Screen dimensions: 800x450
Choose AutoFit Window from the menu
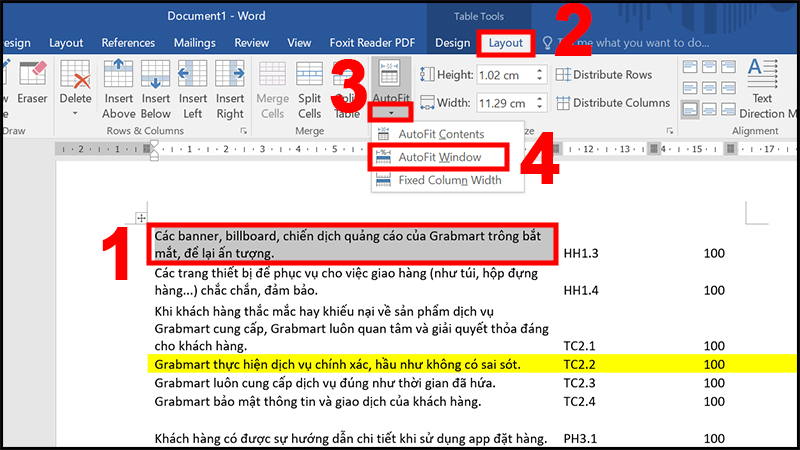point(438,157)
